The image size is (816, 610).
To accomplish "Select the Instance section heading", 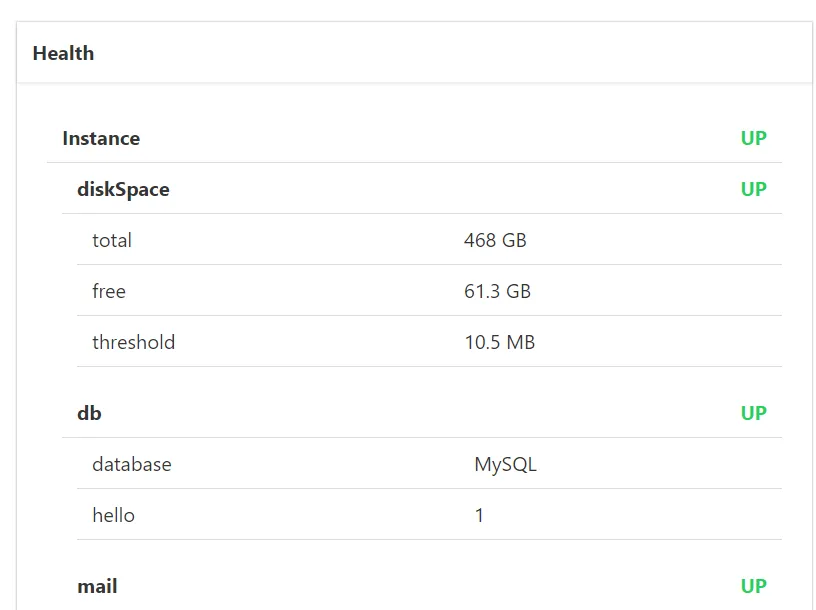I will point(101,138).
